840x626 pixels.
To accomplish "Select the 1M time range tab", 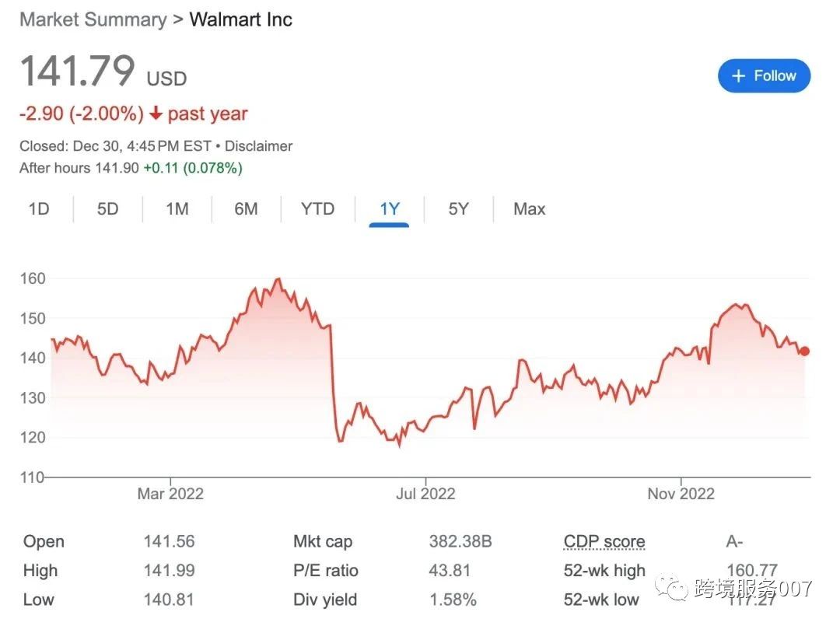I will pyautogui.click(x=177, y=209).
